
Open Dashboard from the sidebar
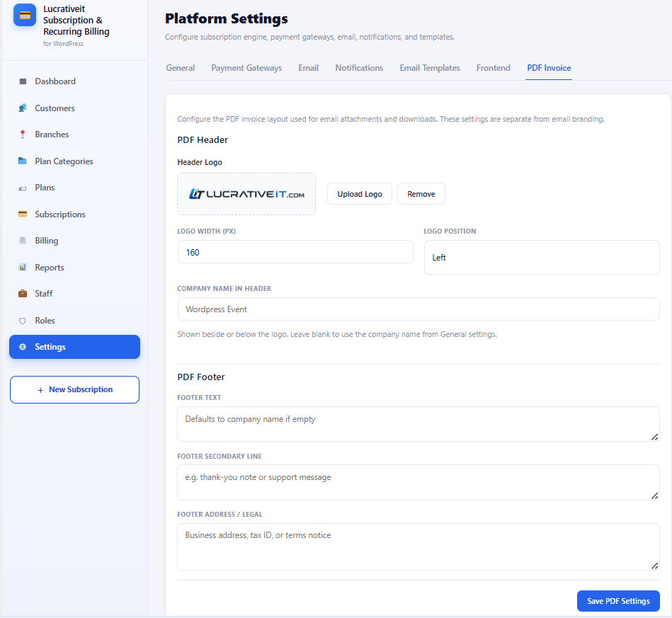[74, 81]
